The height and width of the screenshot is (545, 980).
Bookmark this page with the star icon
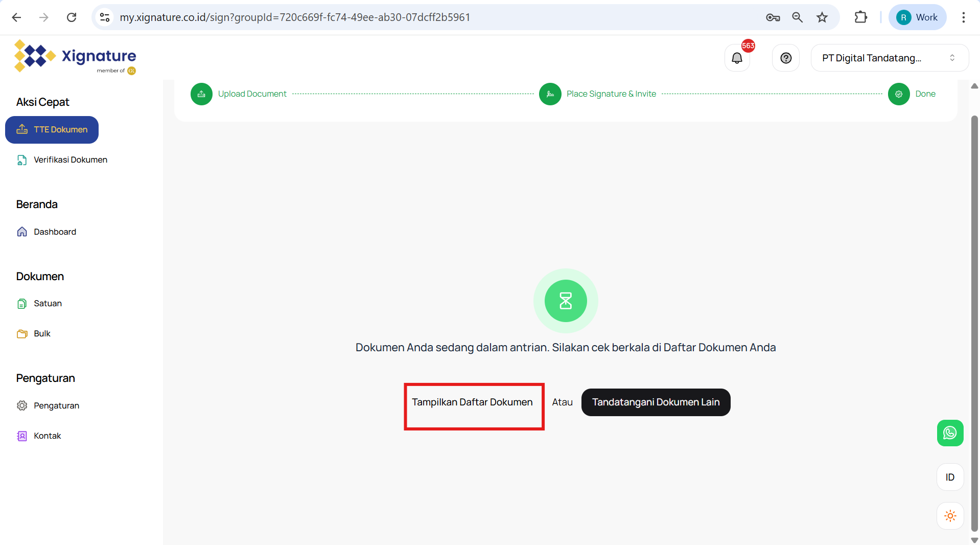pos(822,17)
